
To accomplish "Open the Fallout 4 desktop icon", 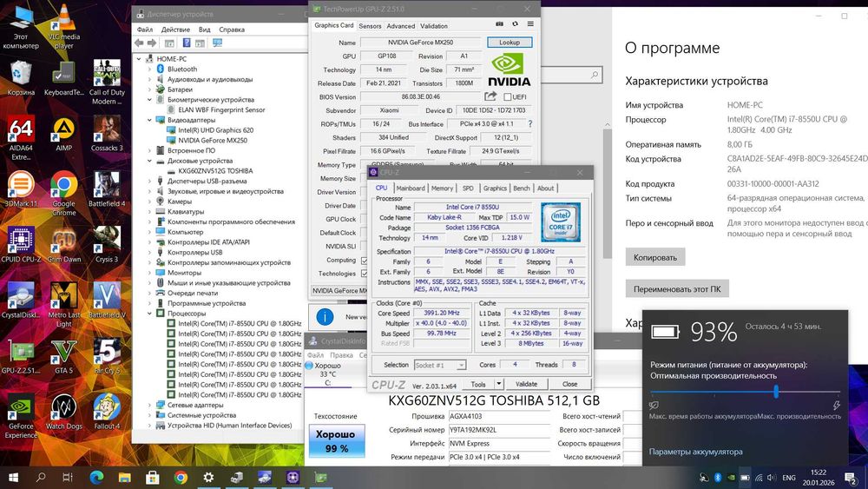I will [107, 411].
